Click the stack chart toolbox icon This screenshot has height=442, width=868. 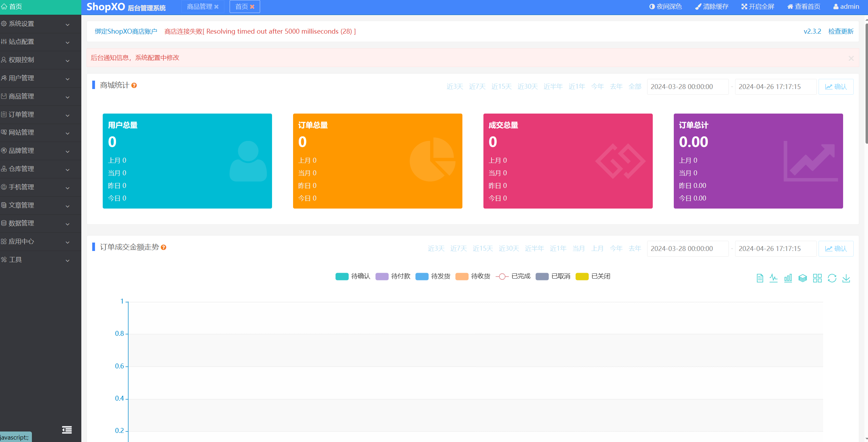point(802,278)
